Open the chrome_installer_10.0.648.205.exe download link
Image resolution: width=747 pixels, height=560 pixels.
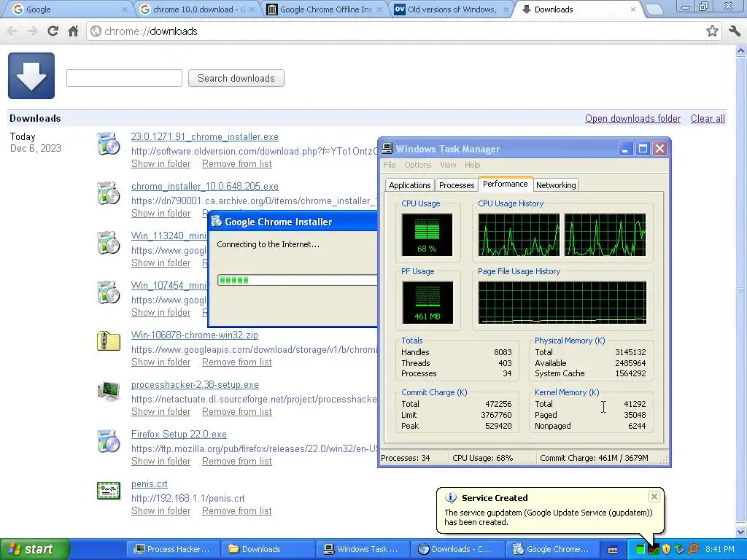pos(205,186)
